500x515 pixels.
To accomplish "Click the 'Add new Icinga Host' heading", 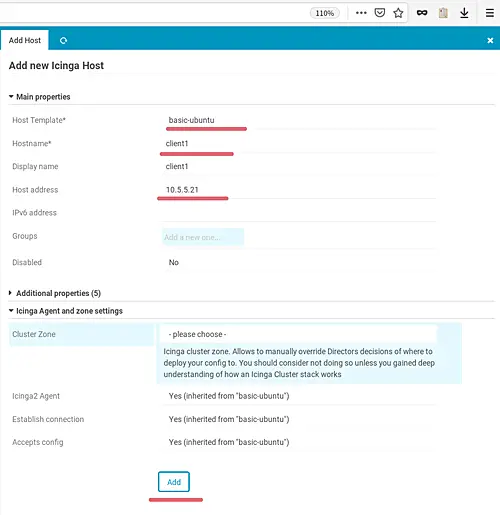I will tap(56, 66).
